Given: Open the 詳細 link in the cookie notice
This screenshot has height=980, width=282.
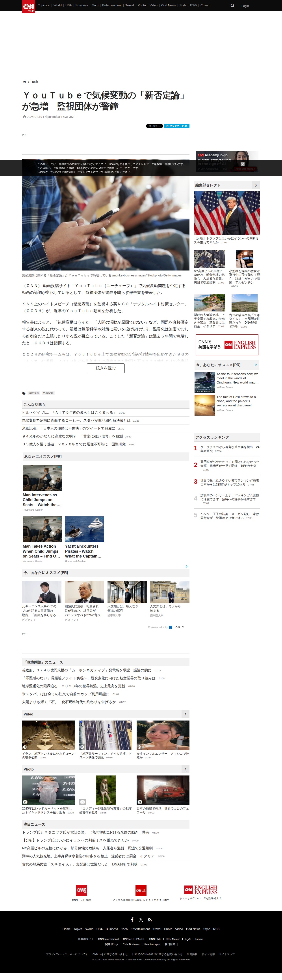Looking at the screenshot, I should coord(109,172).
